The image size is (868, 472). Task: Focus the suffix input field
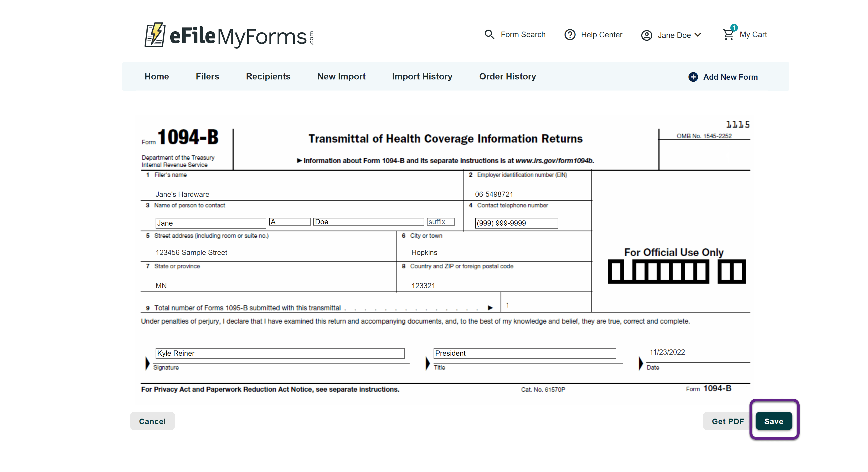click(441, 222)
